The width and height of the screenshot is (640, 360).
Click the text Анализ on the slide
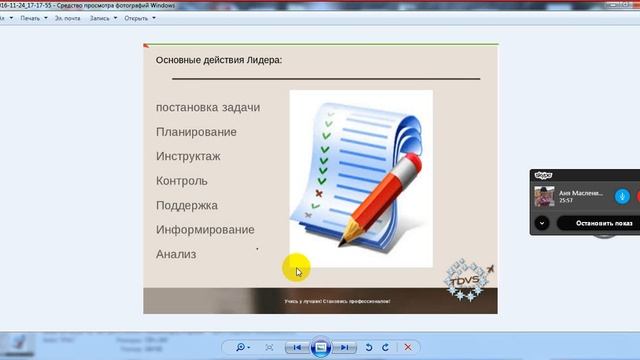pos(176,254)
